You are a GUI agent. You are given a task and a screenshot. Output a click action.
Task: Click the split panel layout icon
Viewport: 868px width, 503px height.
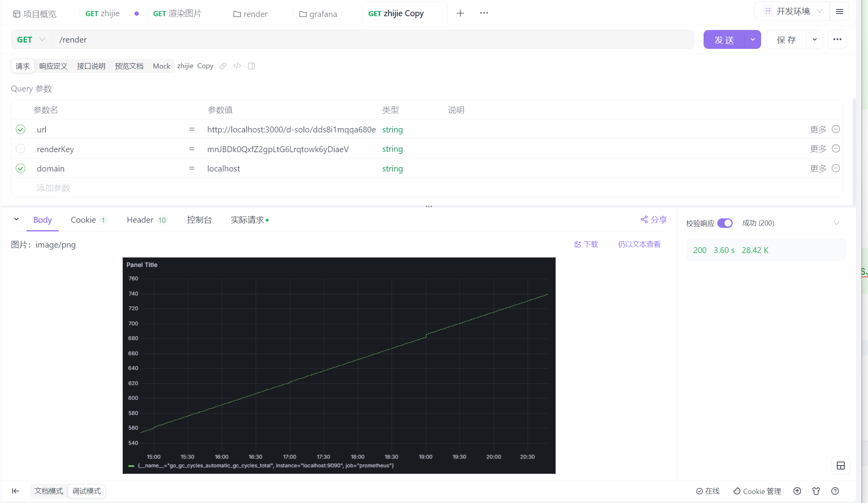coord(251,66)
